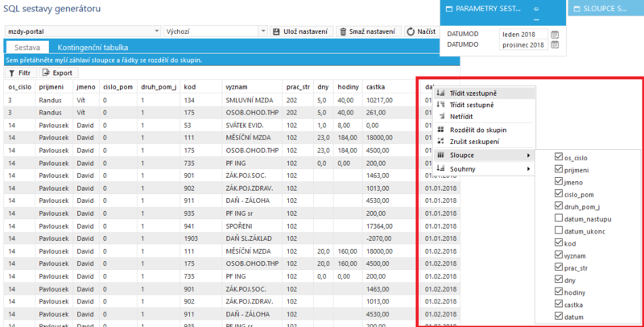Open calendar picker for DATUMDO
Viewport: 644px width, 327px height.
555,45
